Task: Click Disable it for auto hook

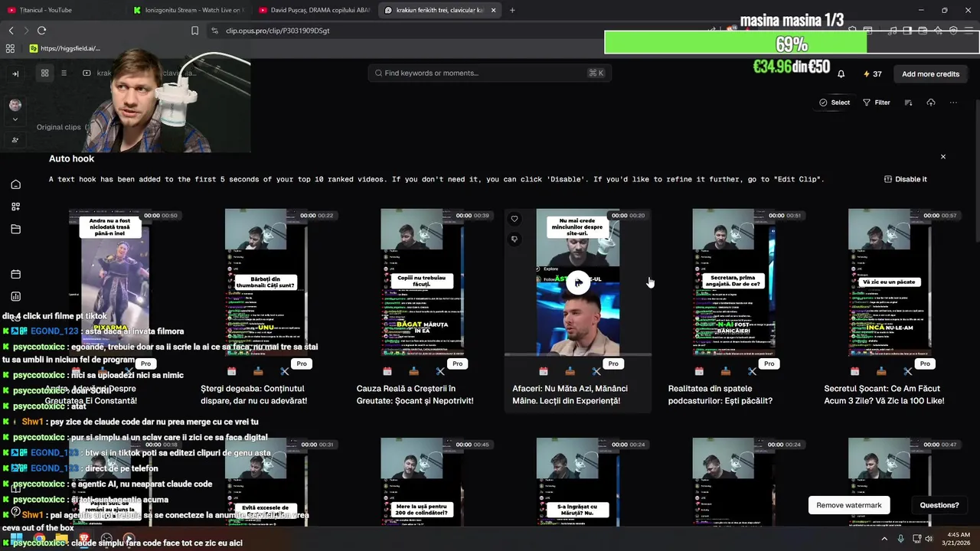Action: 906,179
